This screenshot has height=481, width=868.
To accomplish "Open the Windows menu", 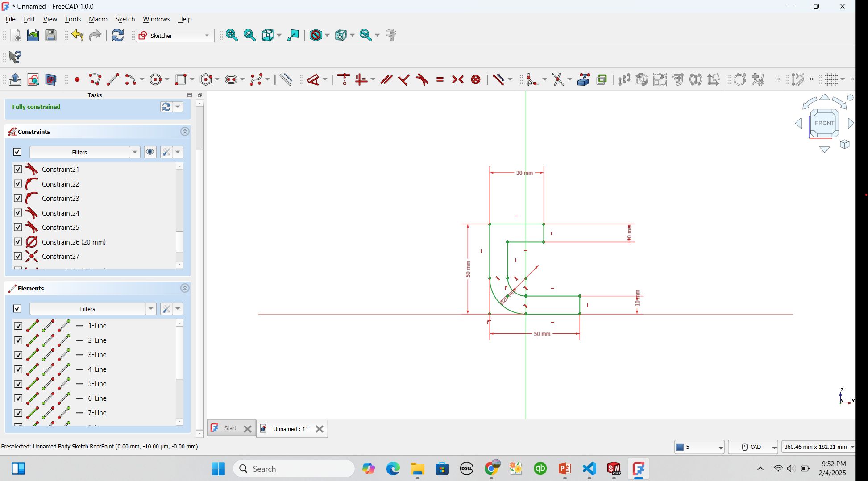I will (156, 19).
